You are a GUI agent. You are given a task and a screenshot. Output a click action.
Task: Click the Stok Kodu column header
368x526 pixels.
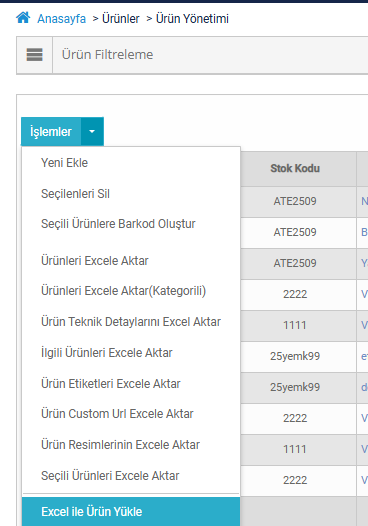pyautogui.click(x=295, y=168)
